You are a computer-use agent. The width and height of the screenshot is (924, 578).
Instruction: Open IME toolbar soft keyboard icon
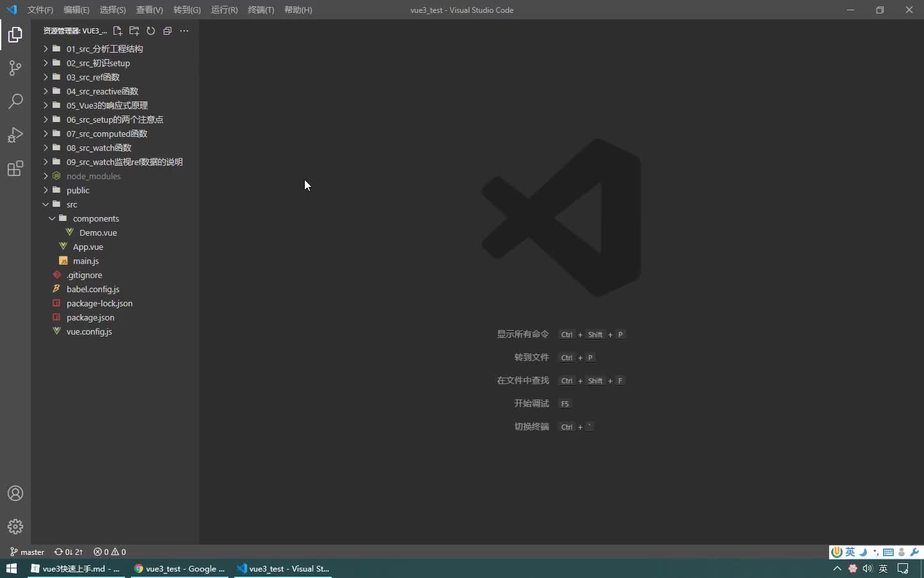[889, 552]
